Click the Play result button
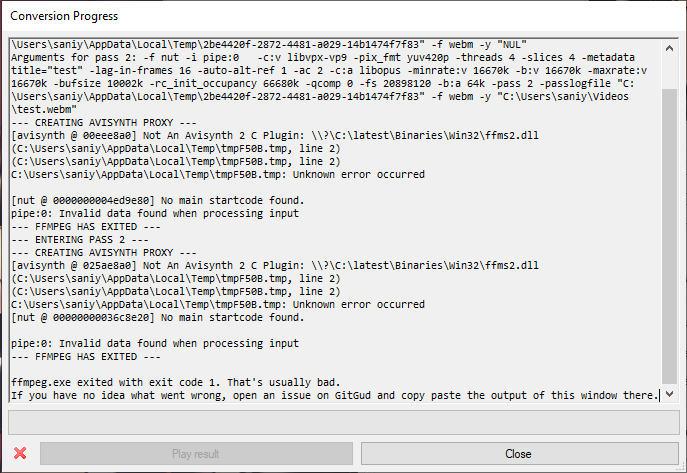The height and width of the screenshot is (473, 687). [x=196, y=454]
